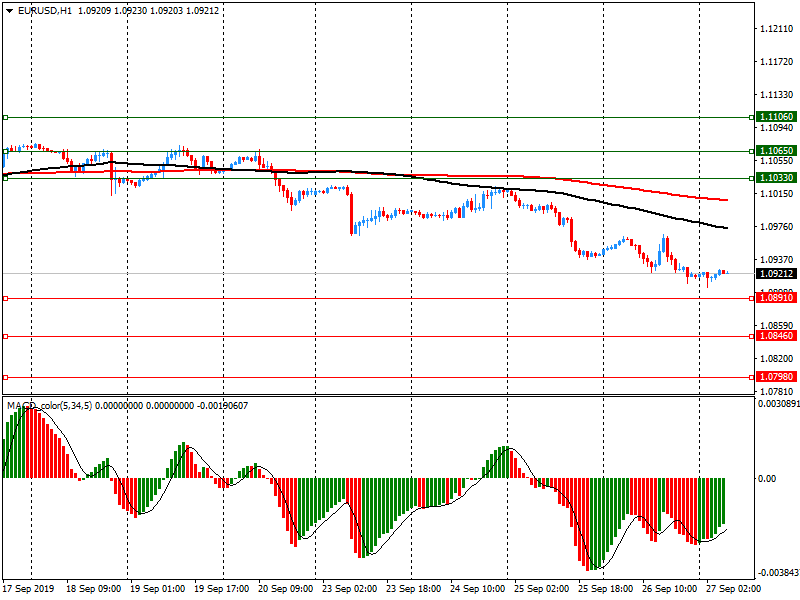The width and height of the screenshot is (800, 600).
Task: Select right handle of 1.08460 red line
Action: tap(752, 337)
